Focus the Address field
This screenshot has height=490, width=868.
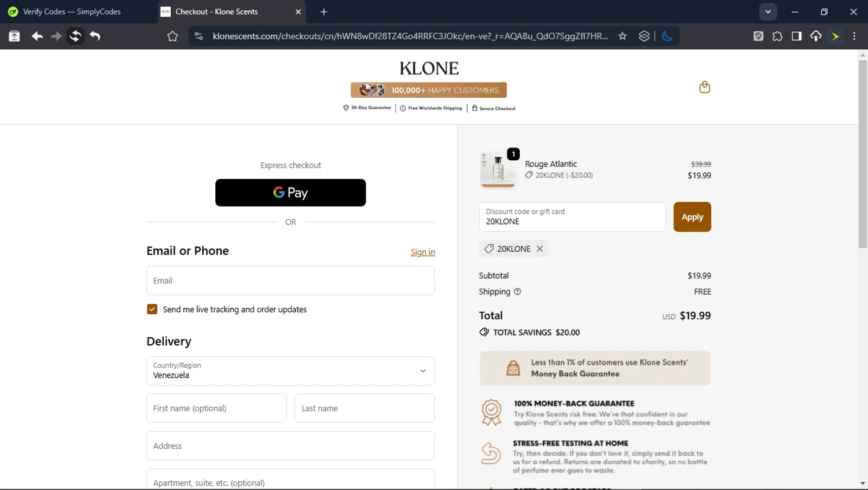tap(290, 445)
